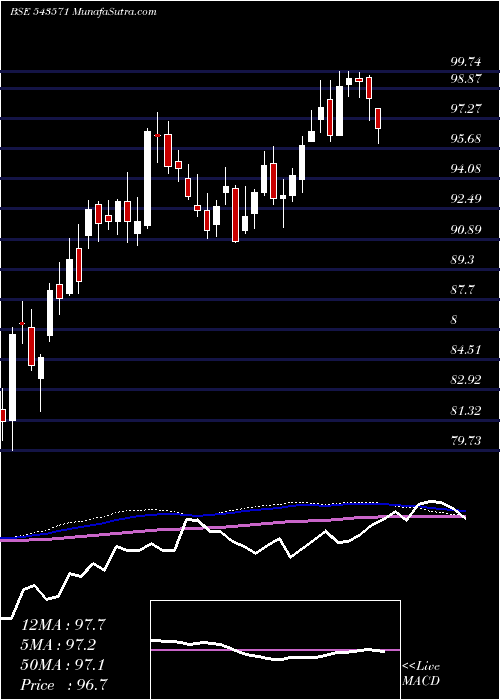Click the Price : 96.7 reading
The width and height of the screenshot is (500, 700).
65,685
